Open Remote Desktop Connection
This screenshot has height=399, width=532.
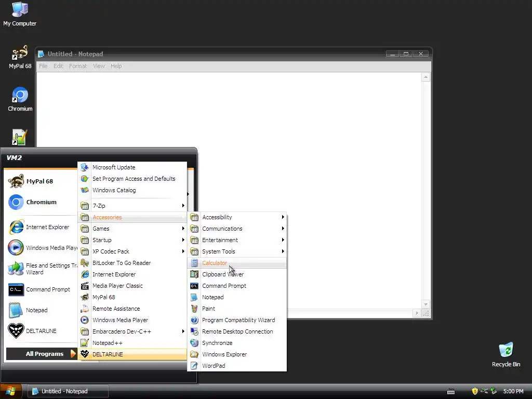pyautogui.click(x=237, y=331)
